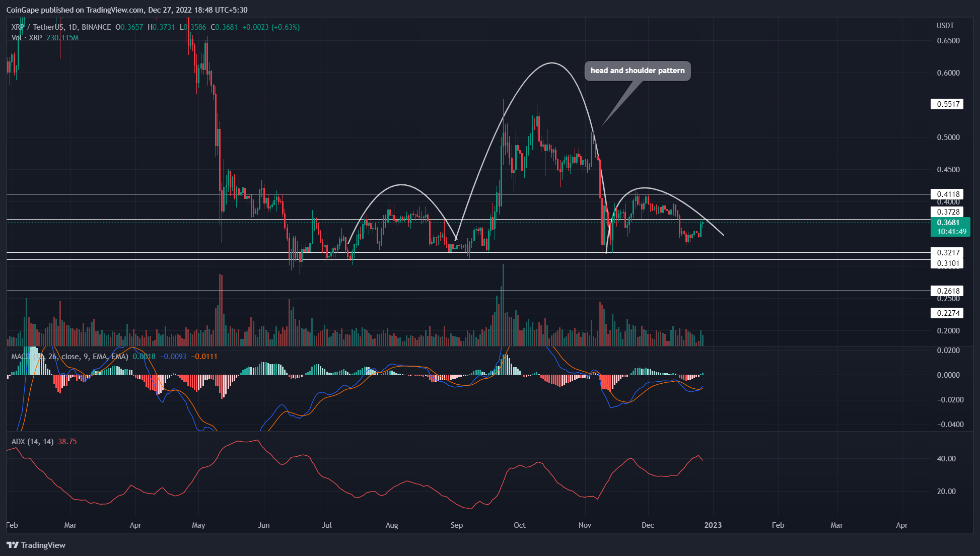Click the 40.00 tick on ADX axis

946,459
